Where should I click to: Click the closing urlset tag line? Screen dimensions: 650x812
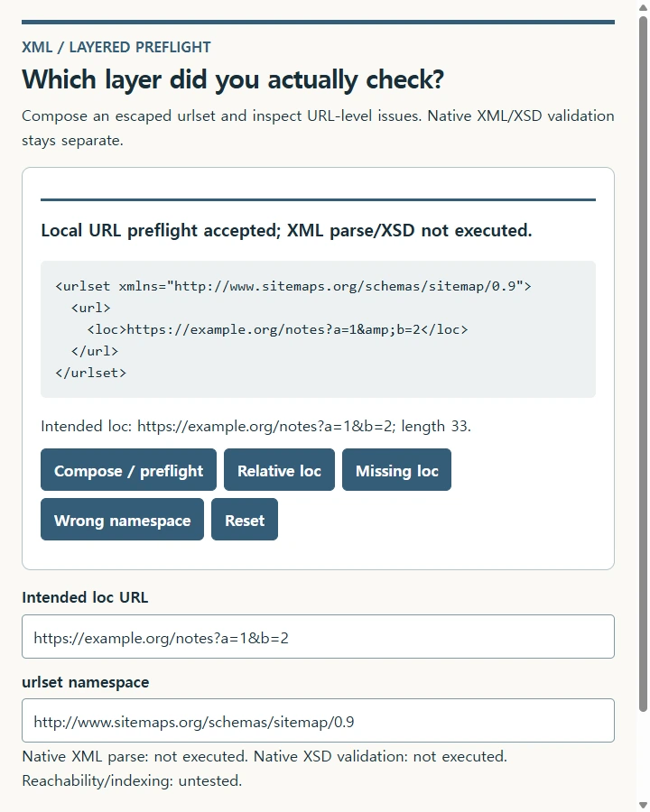(x=90, y=373)
